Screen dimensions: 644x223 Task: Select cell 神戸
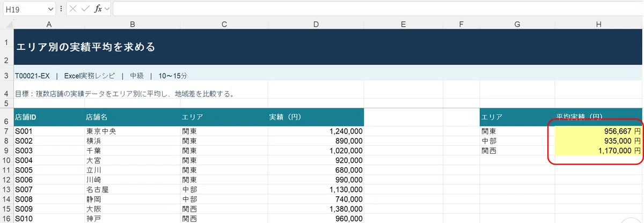(133, 219)
